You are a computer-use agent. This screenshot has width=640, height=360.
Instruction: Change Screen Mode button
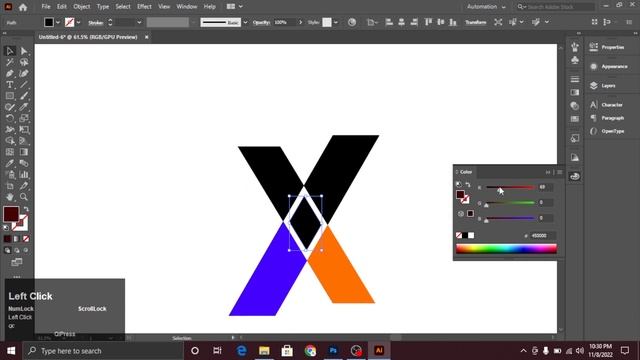[x=17, y=262]
